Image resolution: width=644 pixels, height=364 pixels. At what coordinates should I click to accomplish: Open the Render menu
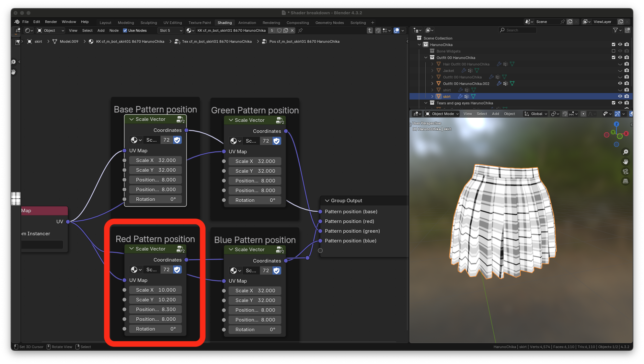pyautogui.click(x=51, y=22)
